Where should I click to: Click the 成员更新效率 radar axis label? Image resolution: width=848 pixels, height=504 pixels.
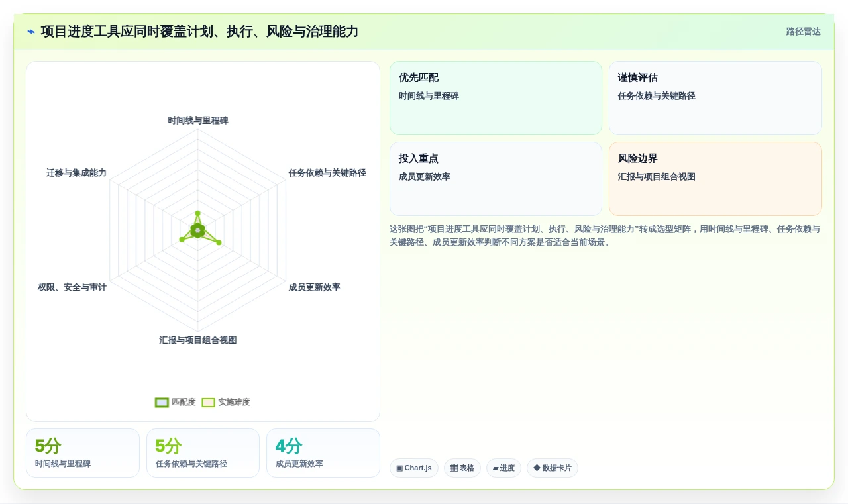314,287
